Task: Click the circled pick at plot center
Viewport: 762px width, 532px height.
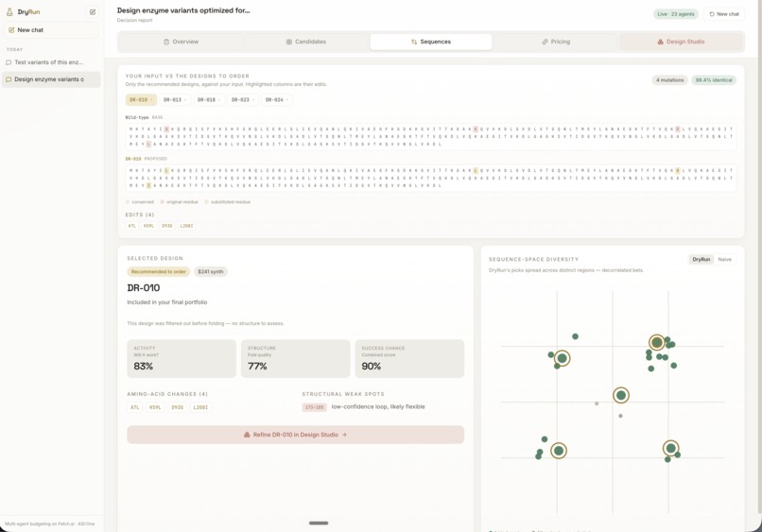Action: click(621, 395)
